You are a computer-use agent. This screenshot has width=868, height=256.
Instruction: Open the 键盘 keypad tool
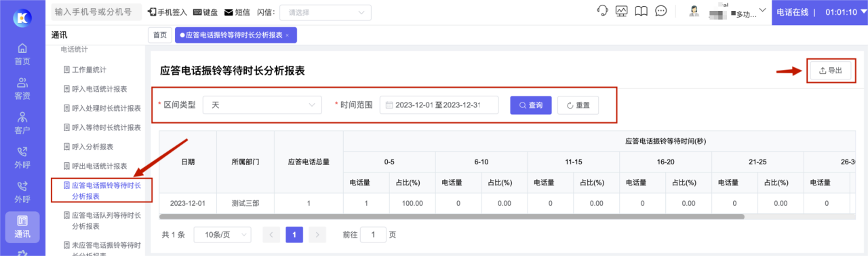(206, 12)
